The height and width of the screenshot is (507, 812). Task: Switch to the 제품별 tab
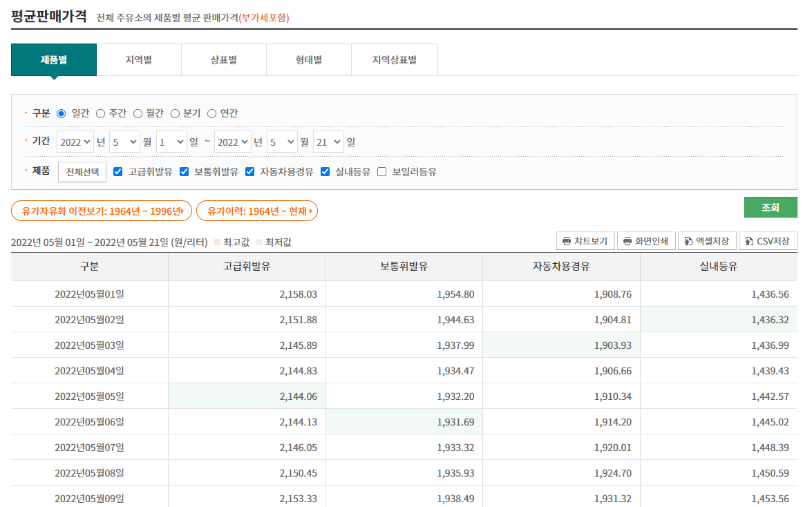point(54,60)
